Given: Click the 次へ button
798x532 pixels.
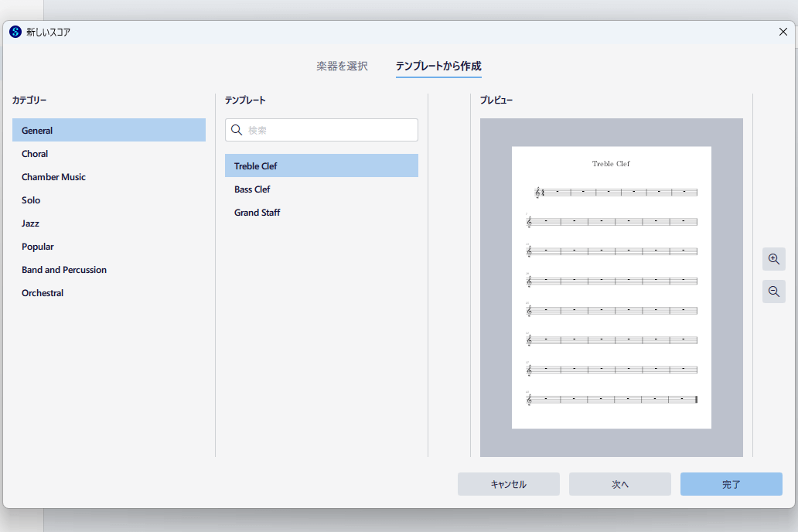Looking at the screenshot, I should click(x=619, y=484).
